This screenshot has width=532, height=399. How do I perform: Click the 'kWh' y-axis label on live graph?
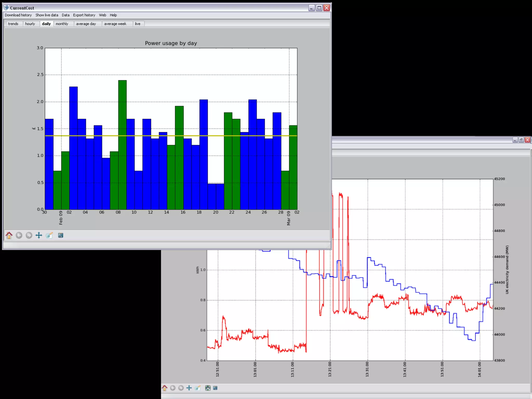click(x=197, y=270)
